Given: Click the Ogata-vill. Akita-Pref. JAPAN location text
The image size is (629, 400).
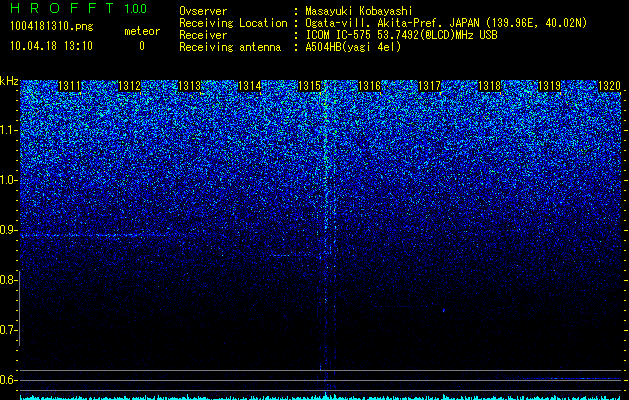Looking at the screenshot, I should click(x=446, y=23).
